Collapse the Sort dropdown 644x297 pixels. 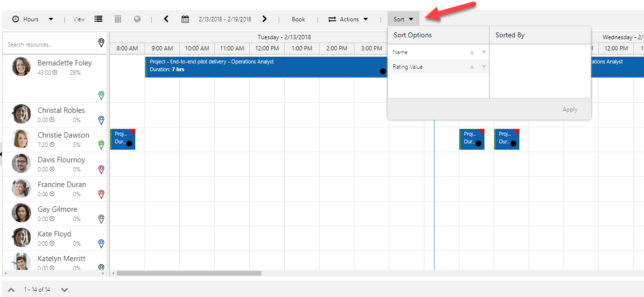[403, 19]
